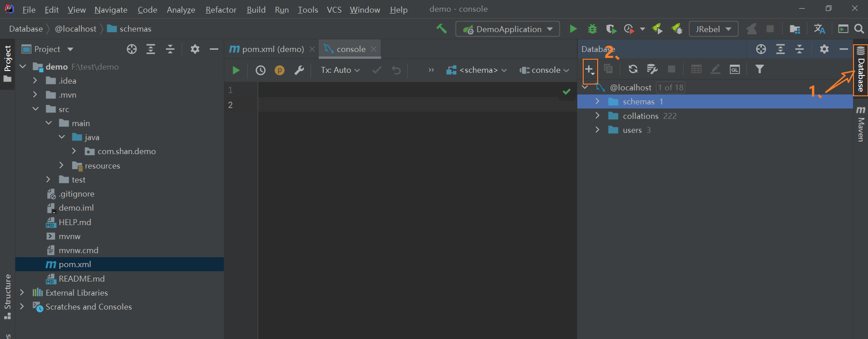Execute query with console play button
Image resolution: width=868 pixels, height=339 pixels.
pyautogui.click(x=236, y=70)
